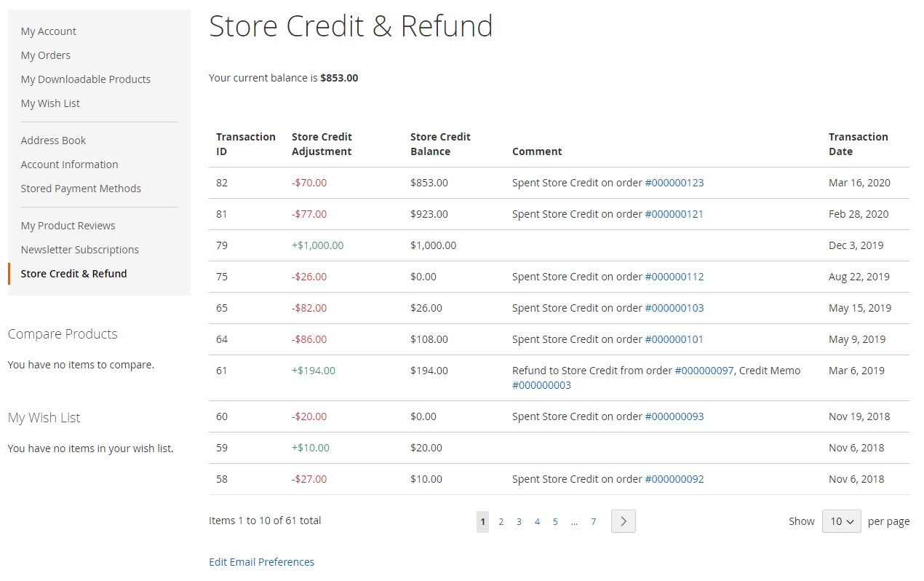924x581 pixels.
Task: Go to page 2 of transactions
Action: pos(501,522)
